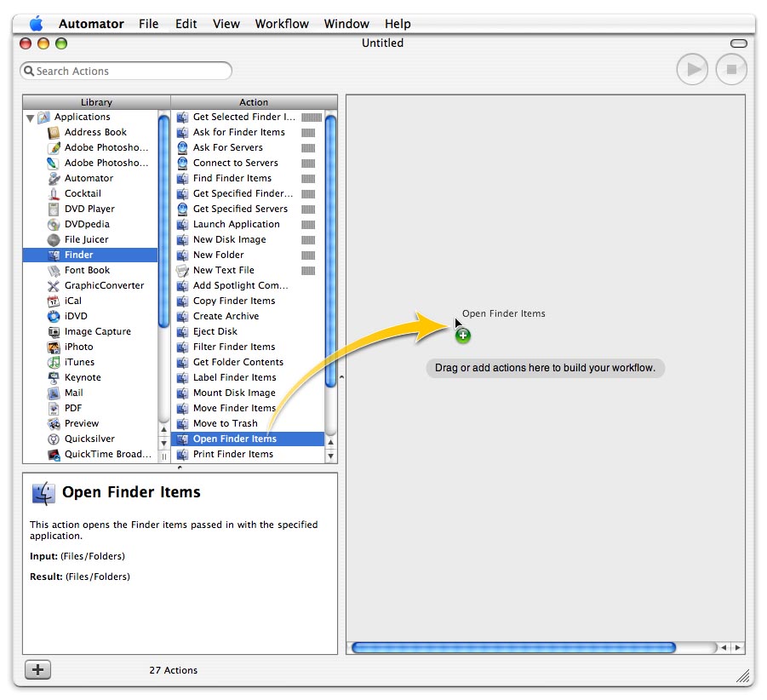Click the search magnifier dropdown icon

[x=29, y=72]
